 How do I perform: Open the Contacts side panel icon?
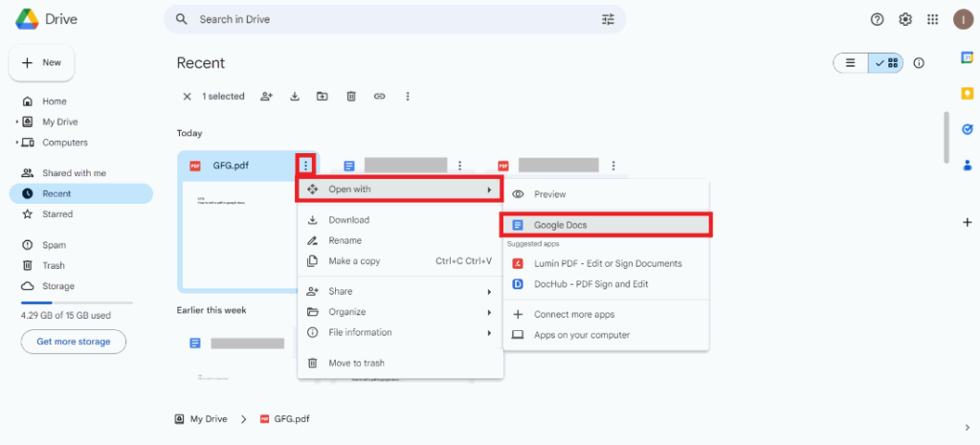point(967,166)
